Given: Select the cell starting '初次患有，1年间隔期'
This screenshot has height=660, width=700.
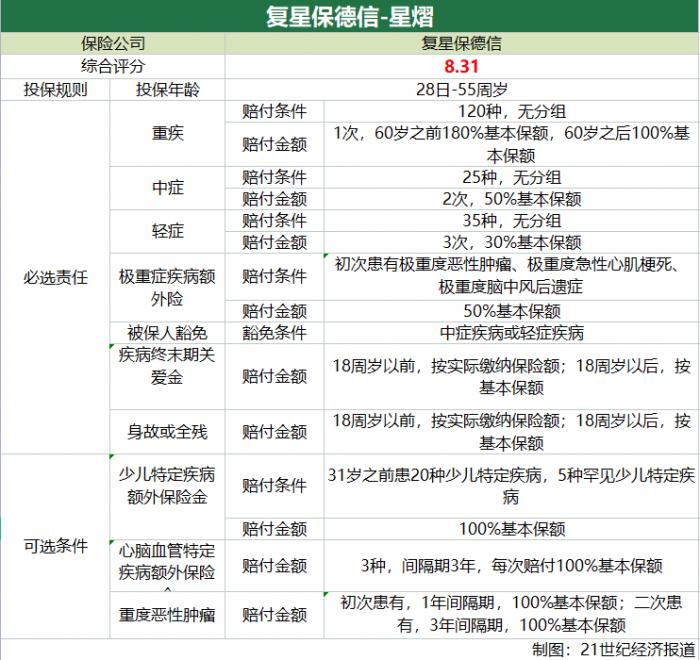Looking at the screenshot, I should click(512, 615).
